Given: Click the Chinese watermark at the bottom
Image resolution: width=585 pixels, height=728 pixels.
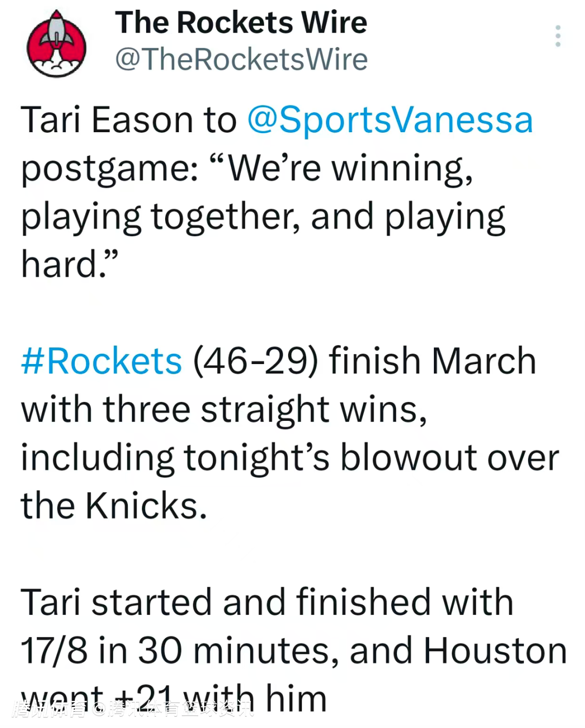Looking at the screenshot, I should 133,708.
